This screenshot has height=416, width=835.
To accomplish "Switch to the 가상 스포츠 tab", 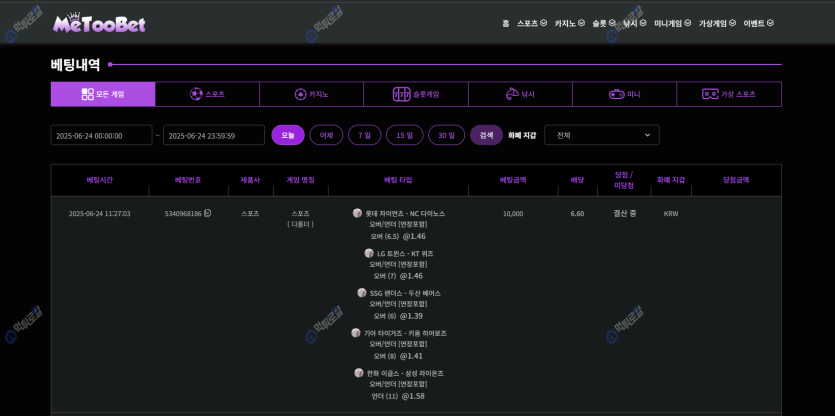I will pyautogui.click(x=728, y=94).
